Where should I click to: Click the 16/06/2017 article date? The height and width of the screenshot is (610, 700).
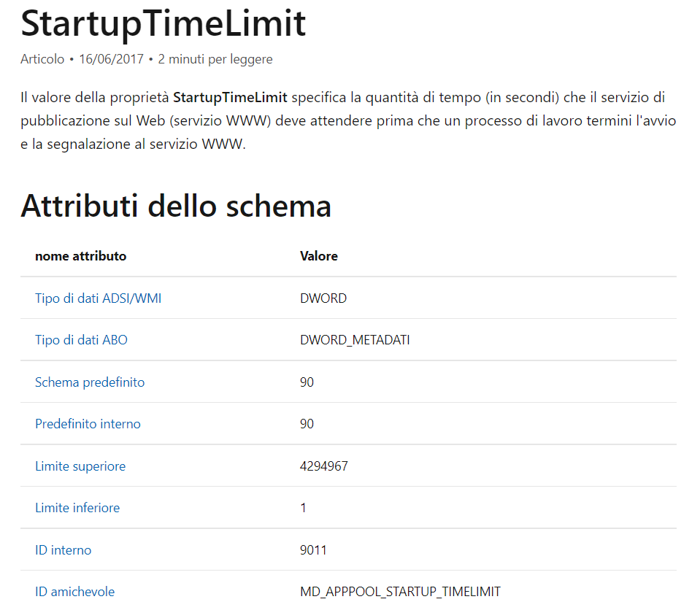pos(111,59)
